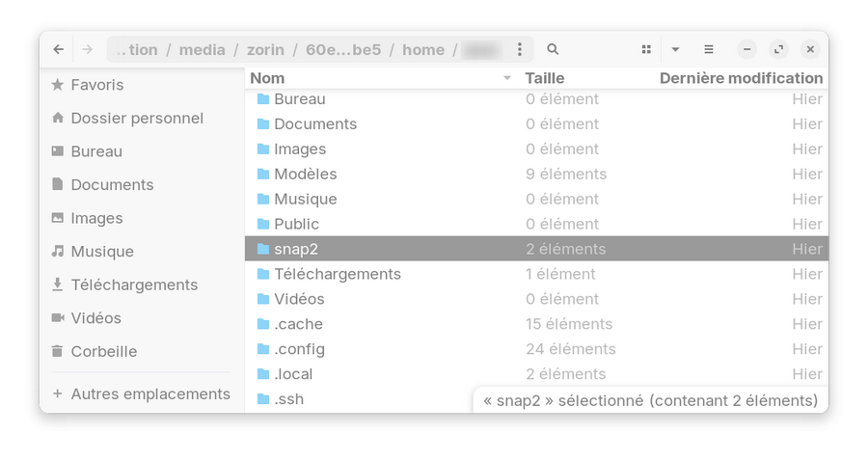Image resolution: width=868 pixels, height=461 pixels.
Task: Sort by Dernière modification column
Action: tap(741, 78)
